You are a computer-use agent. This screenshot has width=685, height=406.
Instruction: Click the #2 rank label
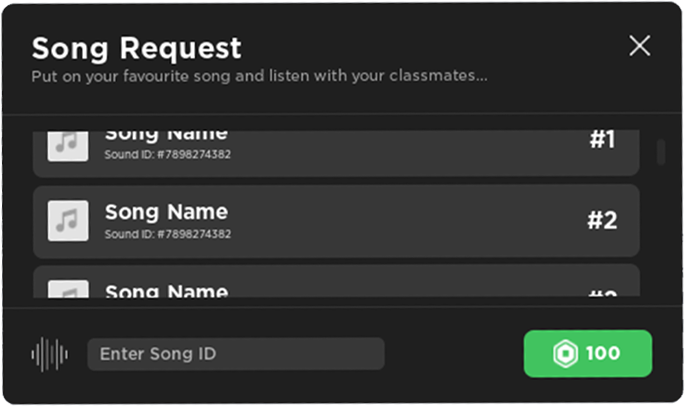pyautogui.click(x=601, y=220)
